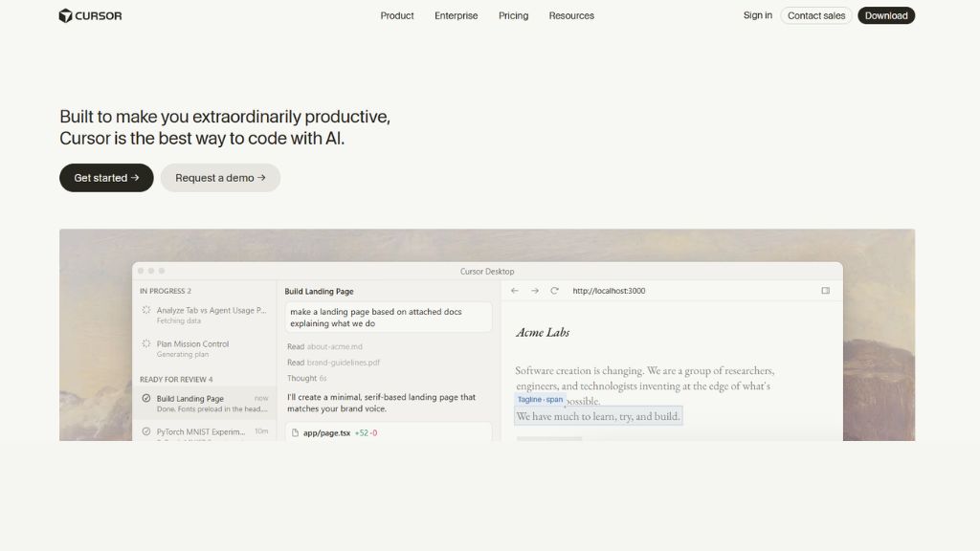The width and height of the screenshot is (980, 551).
Task: Toggle the panel layout icon at browser right
Action: point(825,291)
